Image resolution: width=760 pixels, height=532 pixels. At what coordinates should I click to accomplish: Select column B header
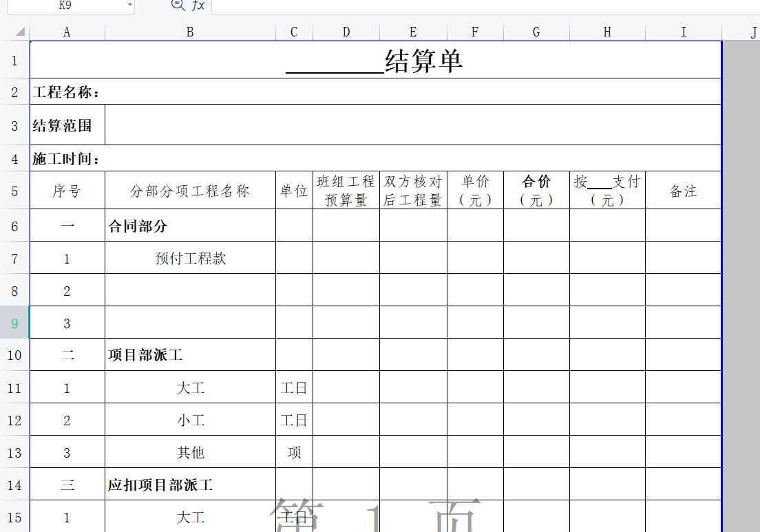[x=190, y=32]
